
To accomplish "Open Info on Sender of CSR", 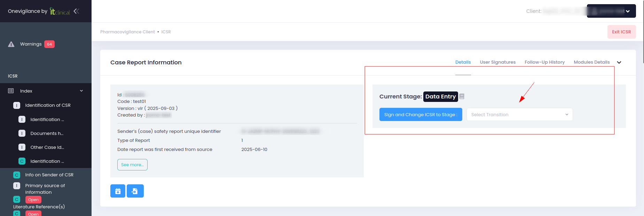I will [49, 175].
